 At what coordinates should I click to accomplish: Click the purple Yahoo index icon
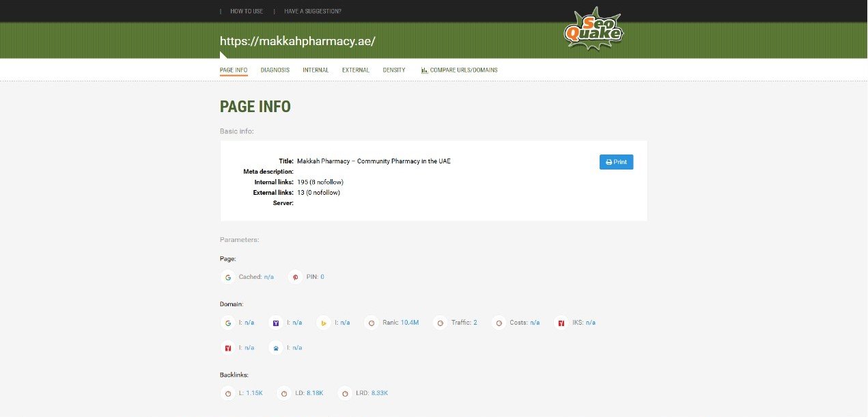click(x=276, y=323)
